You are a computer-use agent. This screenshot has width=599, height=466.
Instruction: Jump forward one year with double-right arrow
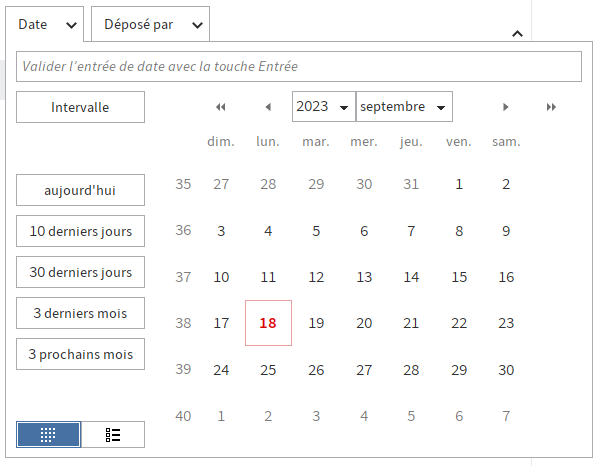click(551, 107)
